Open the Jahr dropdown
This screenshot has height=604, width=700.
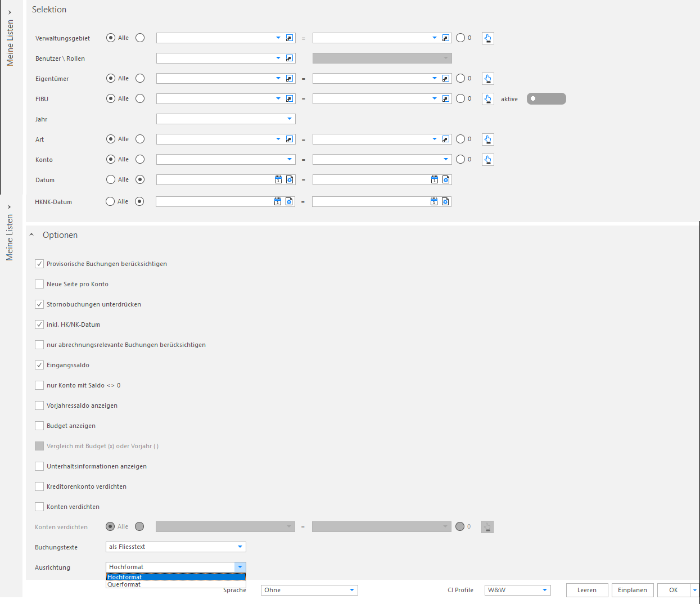(290, 119)
